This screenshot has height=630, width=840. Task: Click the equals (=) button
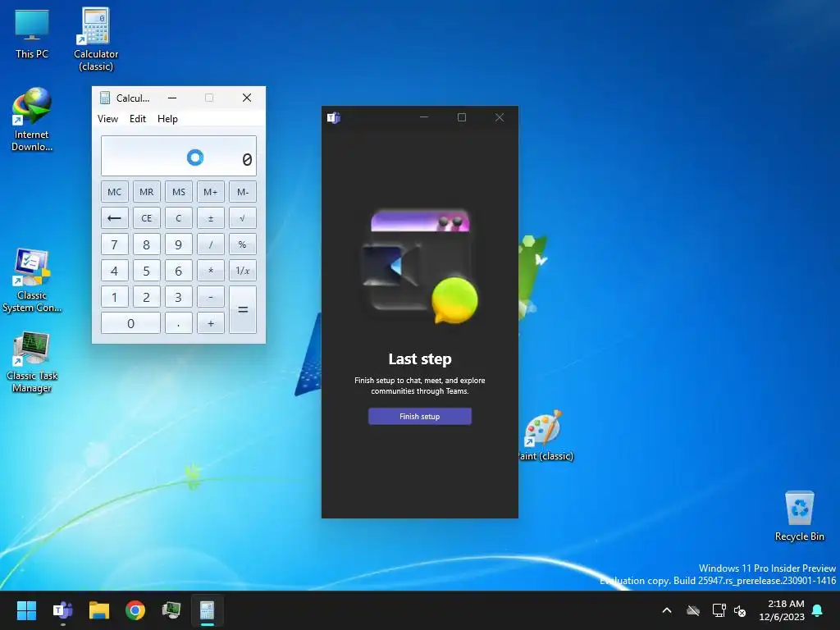243,309
